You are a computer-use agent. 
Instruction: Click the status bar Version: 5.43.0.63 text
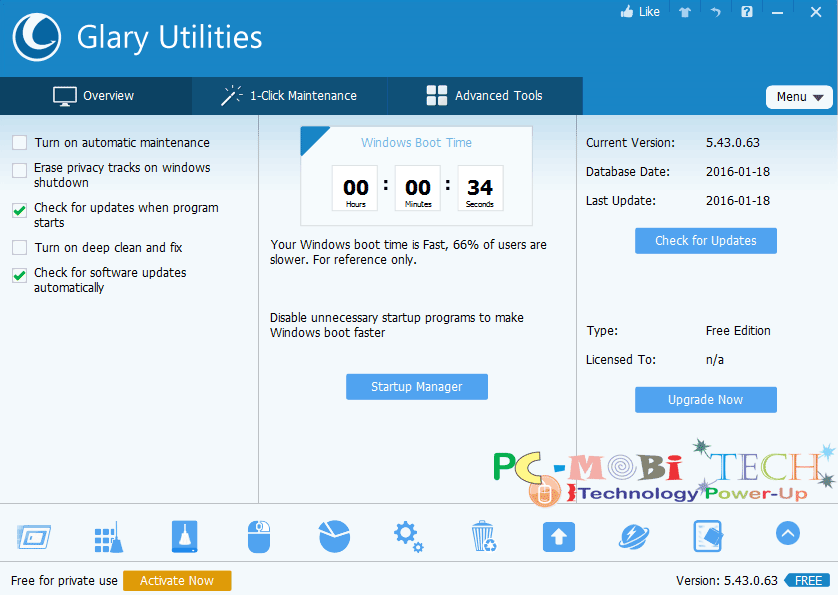tap(727, 581)
